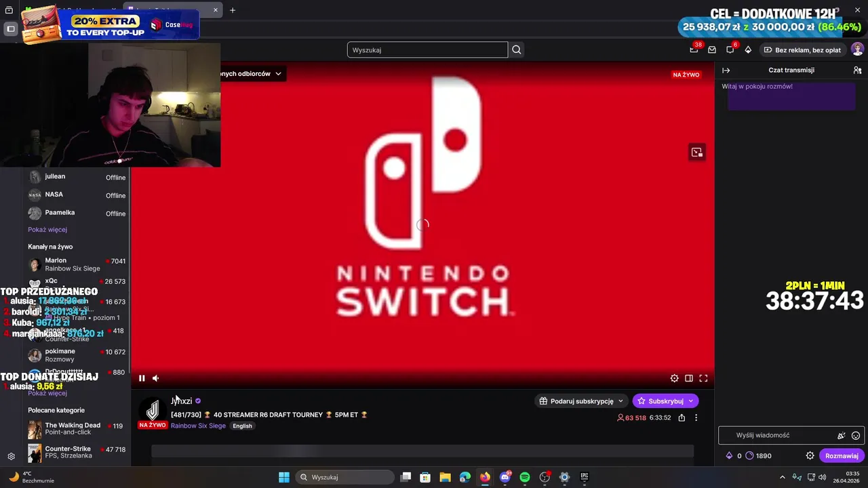Open The Walking Dead category
This screenshot has width=868, height=488.
pos(77,429)
